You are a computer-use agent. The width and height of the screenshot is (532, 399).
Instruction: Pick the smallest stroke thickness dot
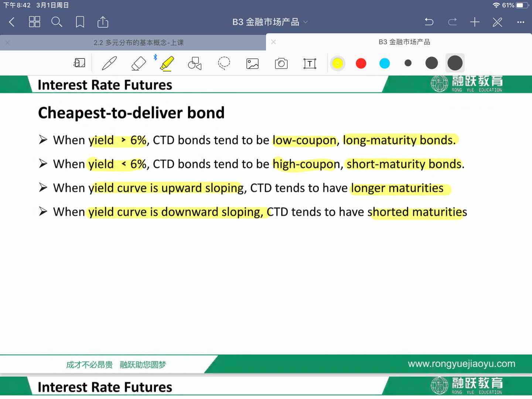point(408,63)
